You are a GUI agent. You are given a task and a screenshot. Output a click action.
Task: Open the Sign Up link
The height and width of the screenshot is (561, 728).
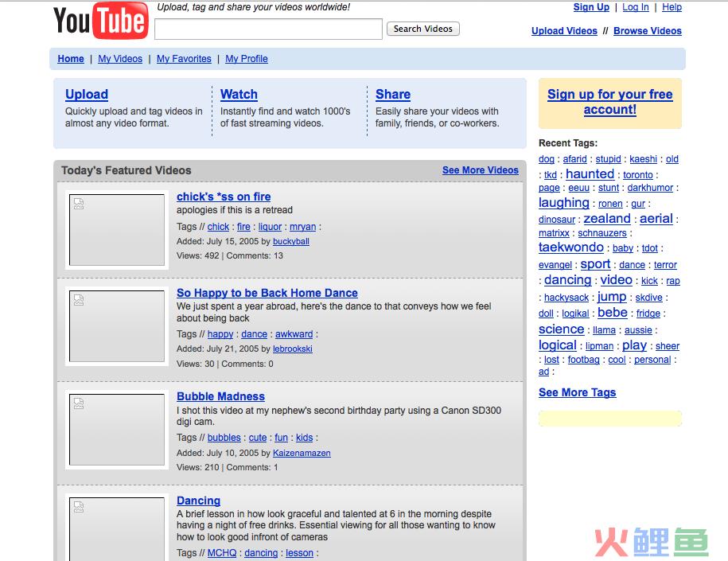coord(591,7)
